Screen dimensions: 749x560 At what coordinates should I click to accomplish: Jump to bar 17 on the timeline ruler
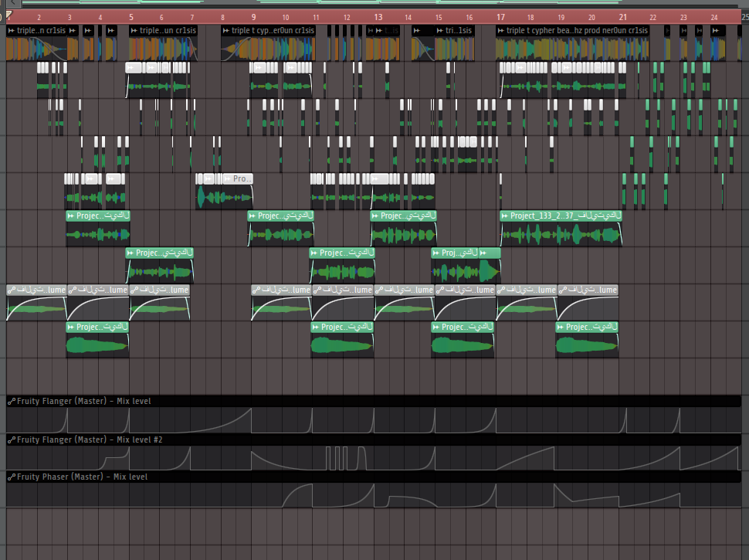[500, 17]
